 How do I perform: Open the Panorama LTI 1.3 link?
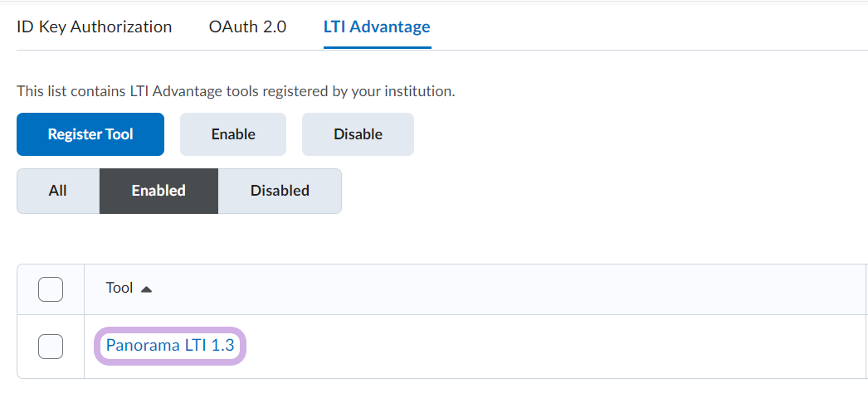(170, 346)
